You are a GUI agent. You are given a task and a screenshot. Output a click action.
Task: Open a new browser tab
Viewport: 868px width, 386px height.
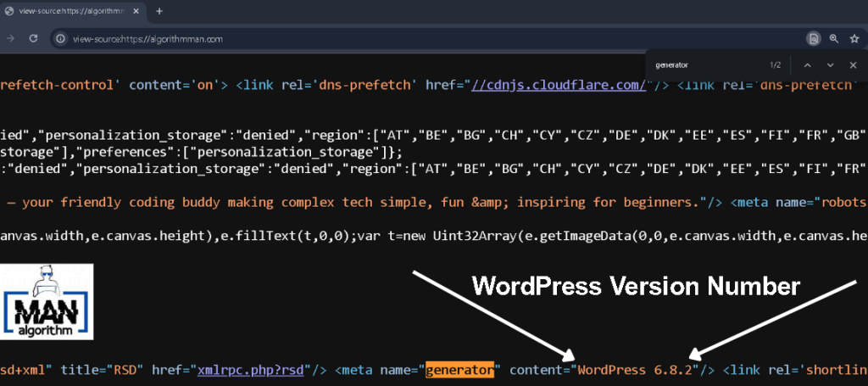159,11
